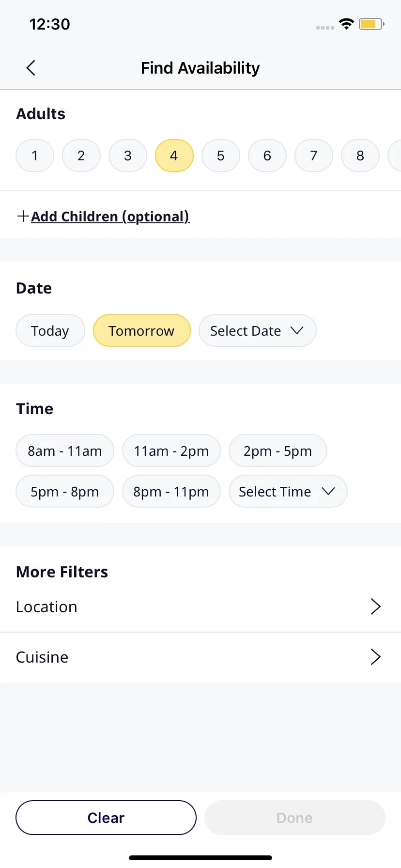Choose Today as the date
Screen dimensions: 401x868
pyautogui.click(x=50, y=330)
